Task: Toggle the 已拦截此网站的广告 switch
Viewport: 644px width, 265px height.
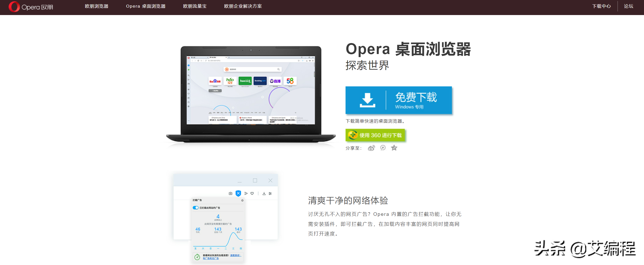Action: pyautogui.click(x=195, y=208)
